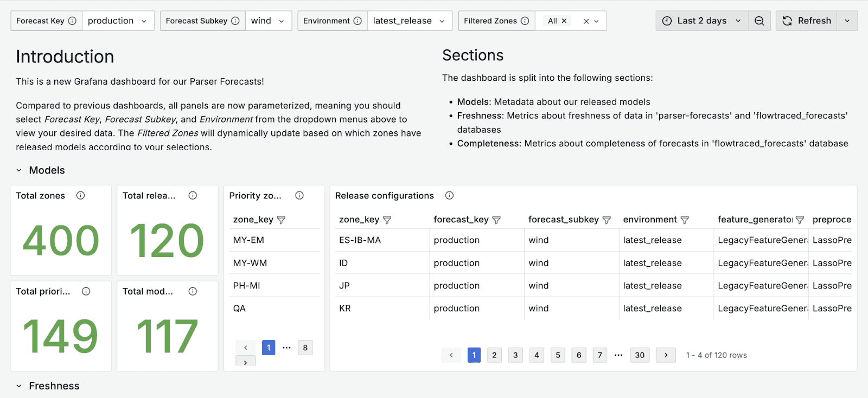
Task: Open the Forecast Key production dropdown
Action: point(118,21)
